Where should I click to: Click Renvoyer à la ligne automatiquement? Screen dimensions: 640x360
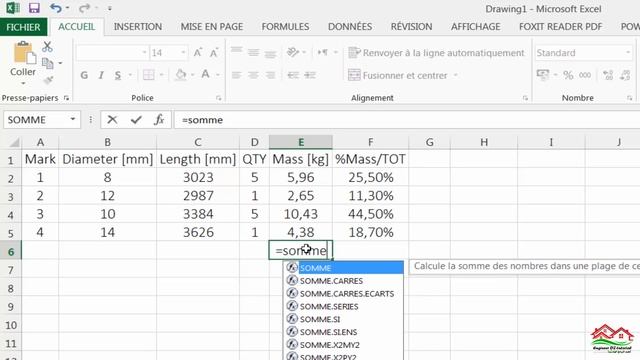click(x=436, y=53)
